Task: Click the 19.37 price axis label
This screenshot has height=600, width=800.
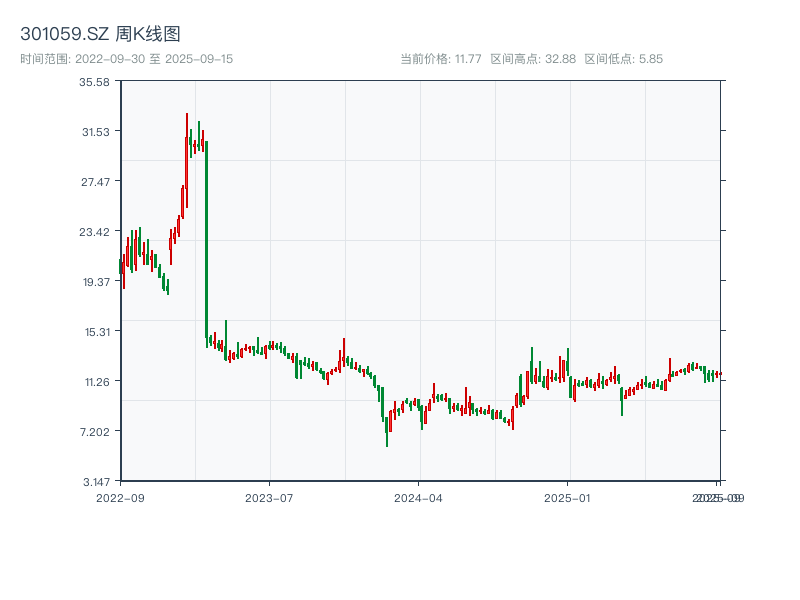Action: tap(95, 282)
